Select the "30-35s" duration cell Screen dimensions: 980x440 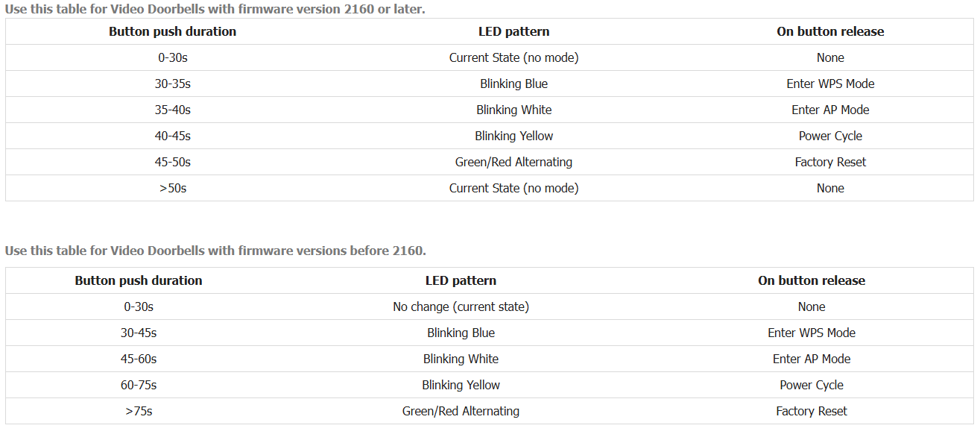point(173,84)
